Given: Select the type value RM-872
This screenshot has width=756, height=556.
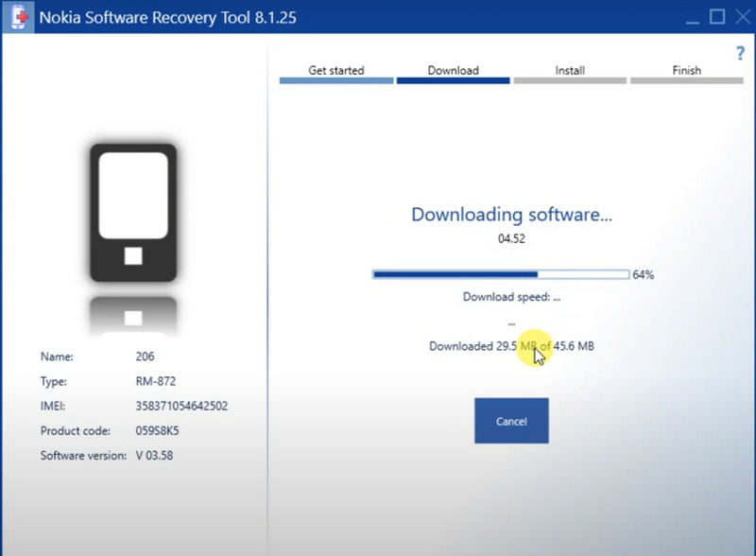Looking at the screenshot, I should (x=156, y=381).
